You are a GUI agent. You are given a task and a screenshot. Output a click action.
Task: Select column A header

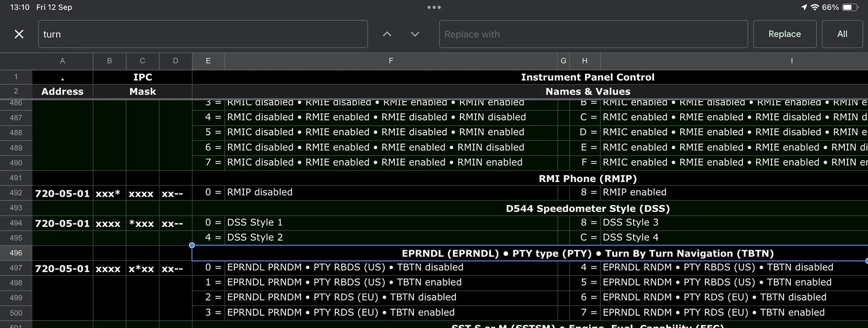coord(63,61)
